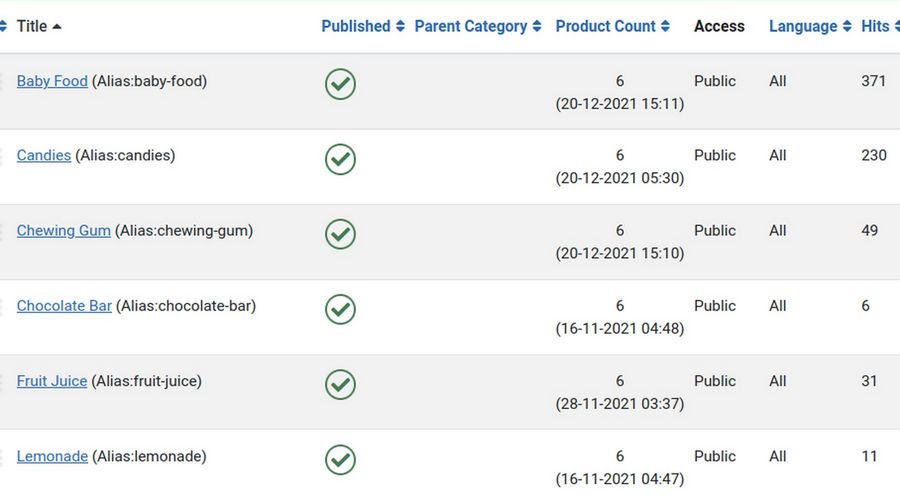
Task: Sort by Parent Category column
Action: coord(471,26)
